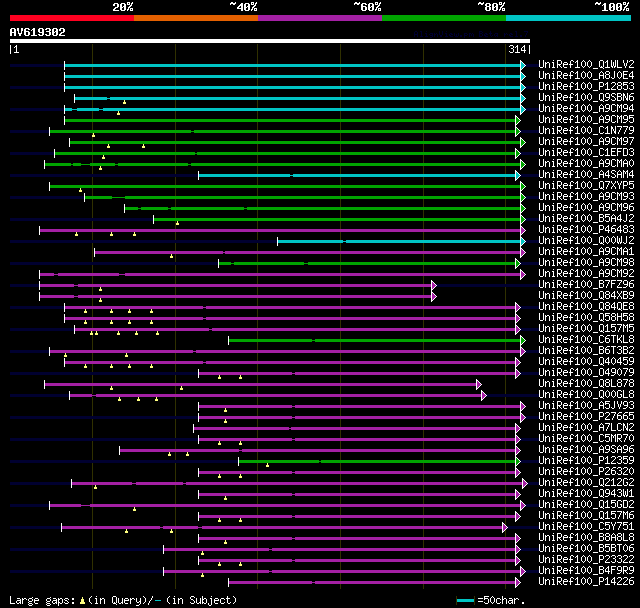Click the cyan ~100% identity legend bar
The width and height of the screenshot is (640, 608).
(x=568, y=18)
